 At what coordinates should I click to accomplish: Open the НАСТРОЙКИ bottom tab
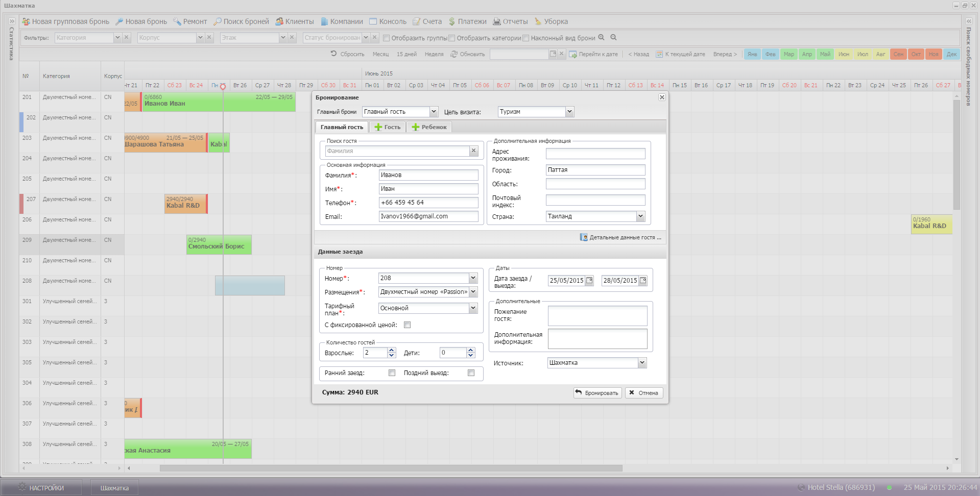coord(41,488)
